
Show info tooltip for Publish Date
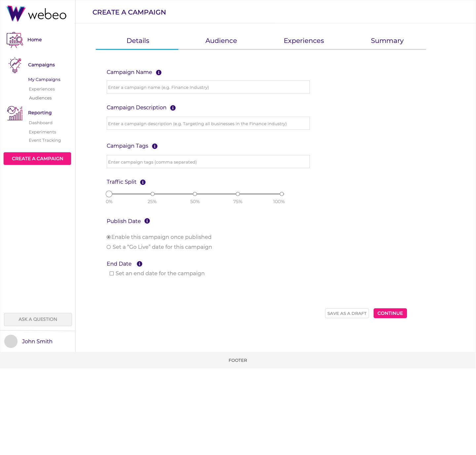click(x=147, y=221)
